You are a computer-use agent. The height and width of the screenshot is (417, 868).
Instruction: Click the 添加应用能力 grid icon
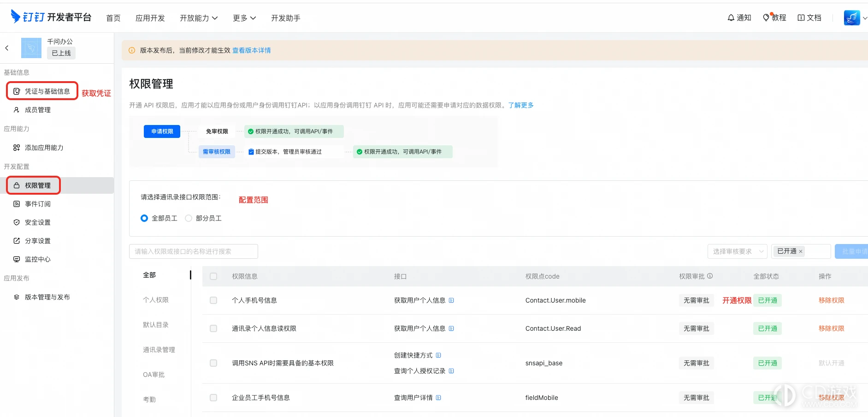tap(17, 148)
